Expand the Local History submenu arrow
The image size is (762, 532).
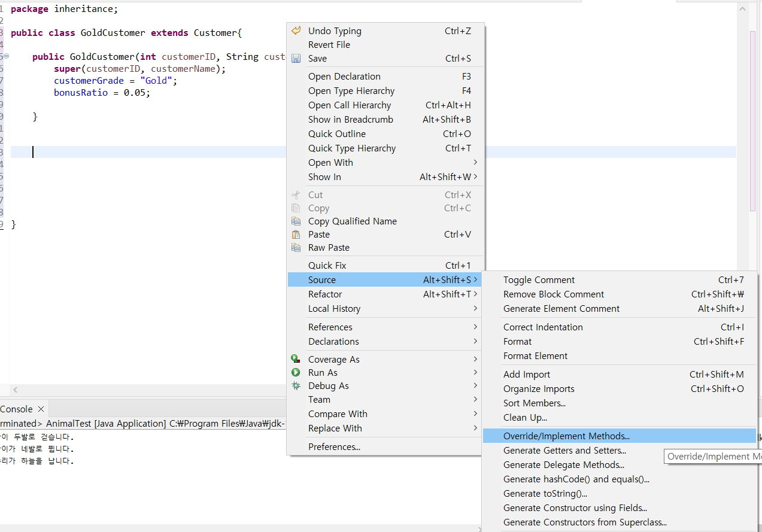tap(475, 309)
